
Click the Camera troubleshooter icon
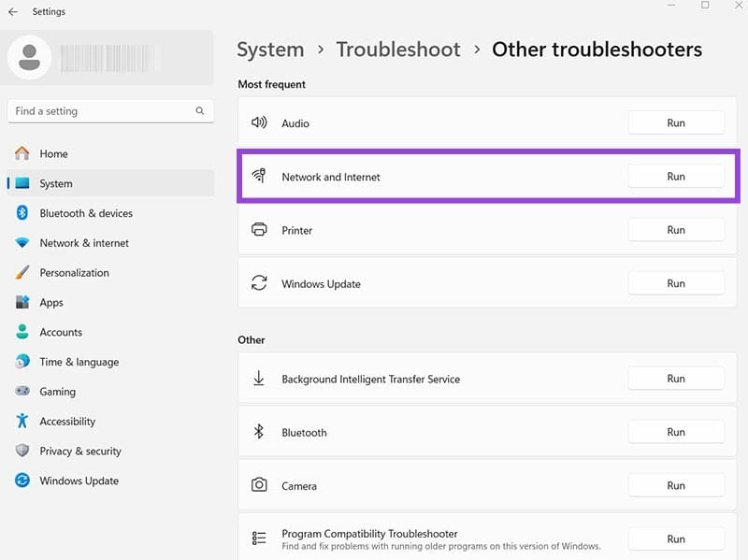(x=259, y=485)
